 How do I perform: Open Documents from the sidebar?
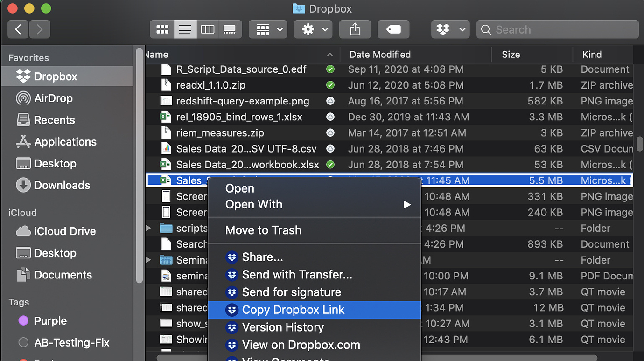point(67,275)
